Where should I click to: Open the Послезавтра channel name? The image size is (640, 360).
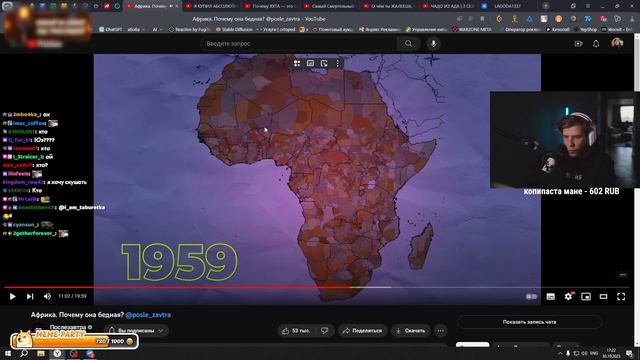(x=68, y=327)
